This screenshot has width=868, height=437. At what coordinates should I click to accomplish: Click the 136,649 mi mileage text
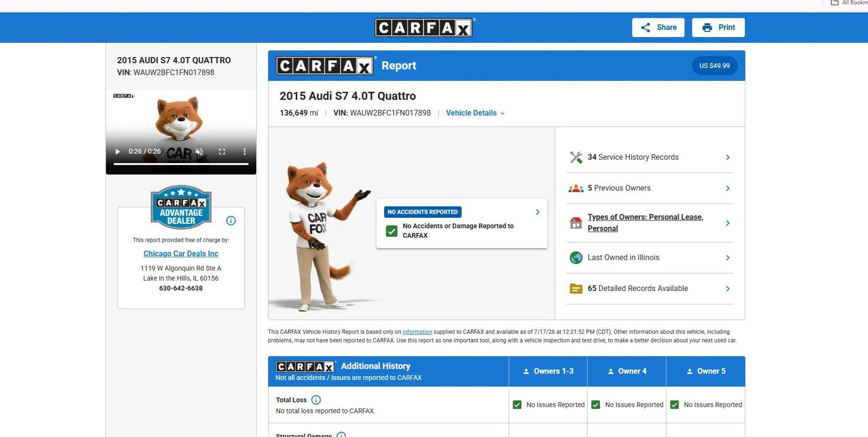(x=299, y=113)
